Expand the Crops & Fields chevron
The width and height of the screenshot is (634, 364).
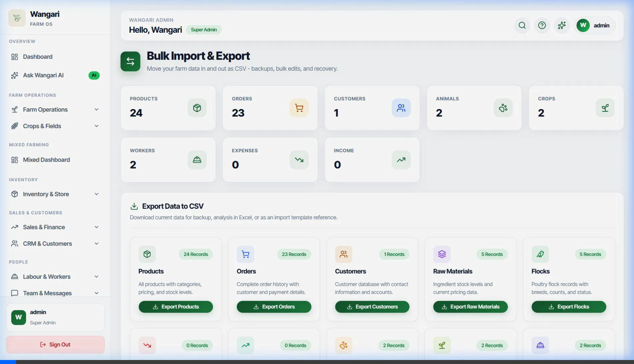point(96,126)
